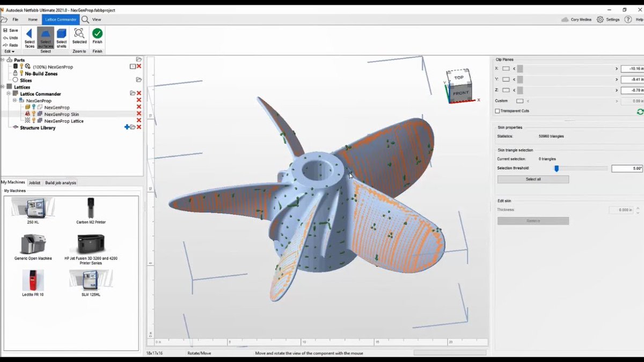Open the Joblist tab

(34, 182)
